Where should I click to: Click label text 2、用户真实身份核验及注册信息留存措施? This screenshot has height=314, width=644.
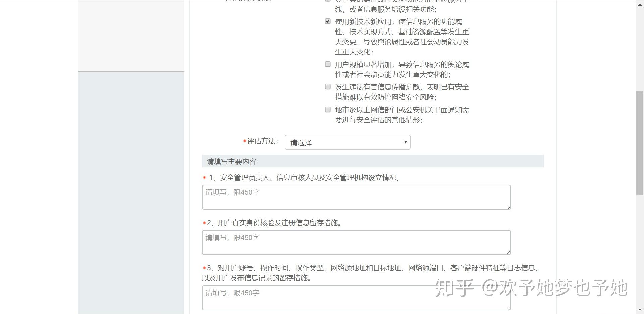[x=274, y=223]
